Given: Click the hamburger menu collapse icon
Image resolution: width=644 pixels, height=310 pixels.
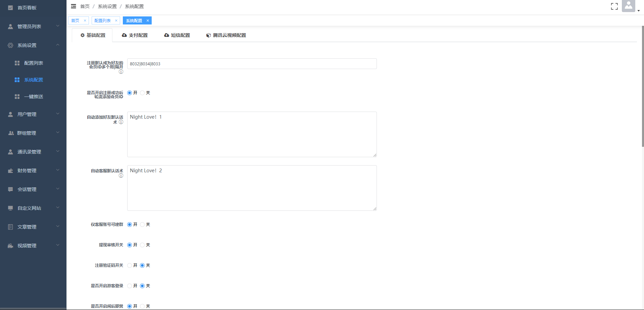Looking at the screenshot, I should [73, 6].
